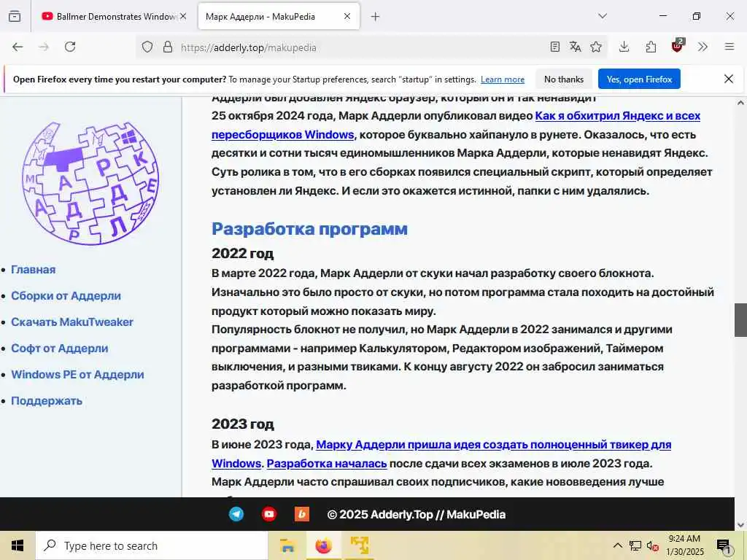Open orange Boosty icon in footer
Screen dimensions: 747x560
point(302,514)
